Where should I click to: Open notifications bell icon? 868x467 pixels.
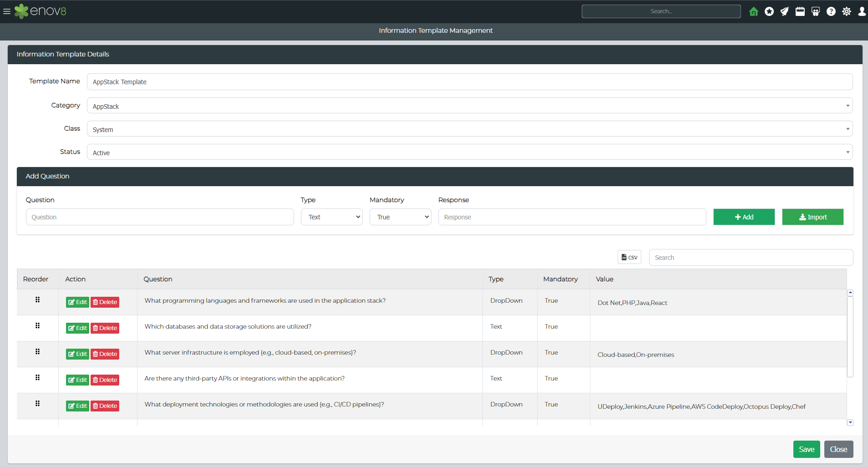pyautogui.click(x=785, y=11)
